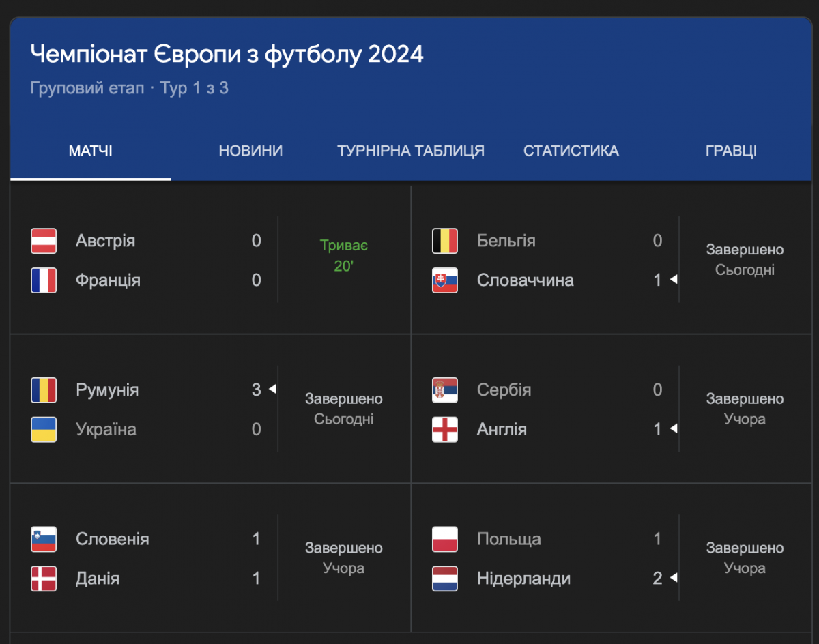Click the Ukraine flag icon

pyautogui.click(x=44, y=430)
